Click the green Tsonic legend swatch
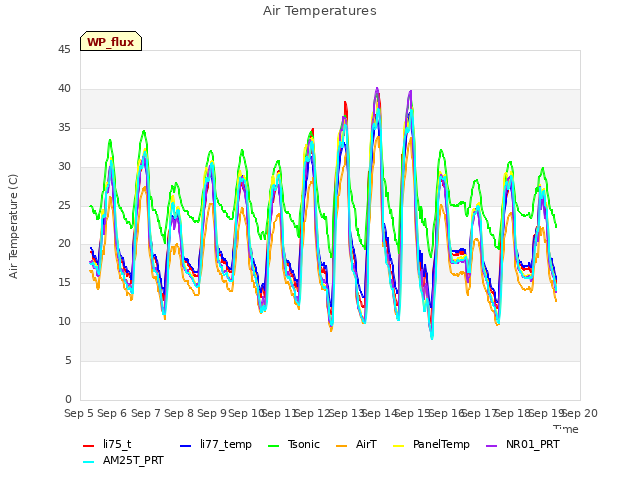The image size is (640, 480). [x=274, y=445]
